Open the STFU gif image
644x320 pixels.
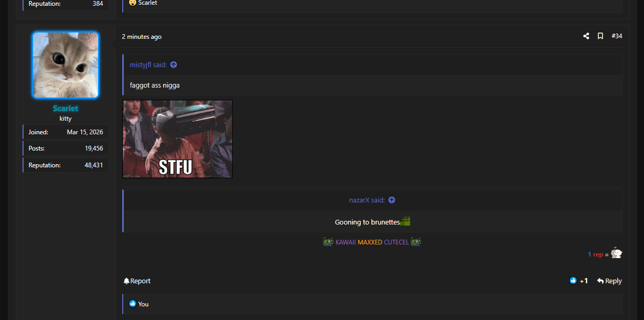177,139
